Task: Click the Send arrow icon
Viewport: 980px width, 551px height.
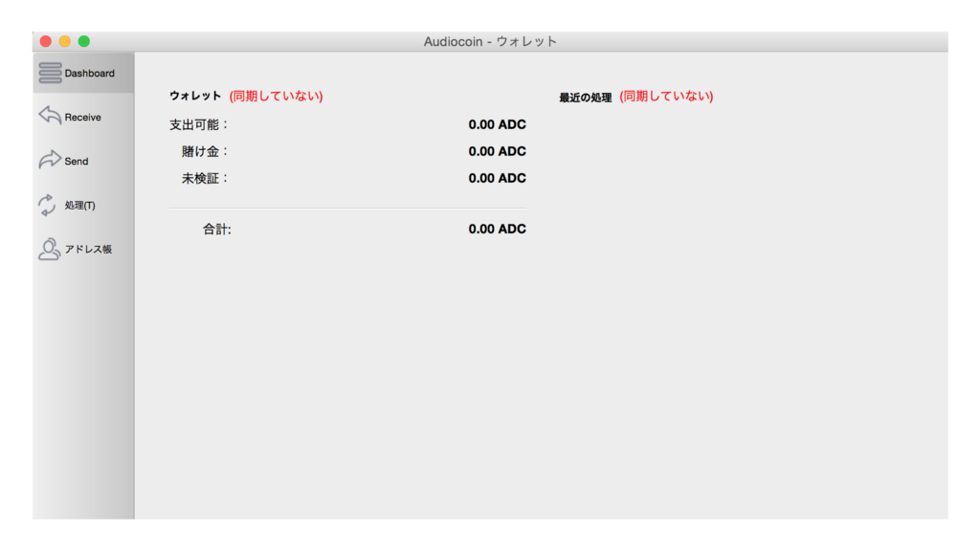Action: pyautogui.click(x=50, y=160)
